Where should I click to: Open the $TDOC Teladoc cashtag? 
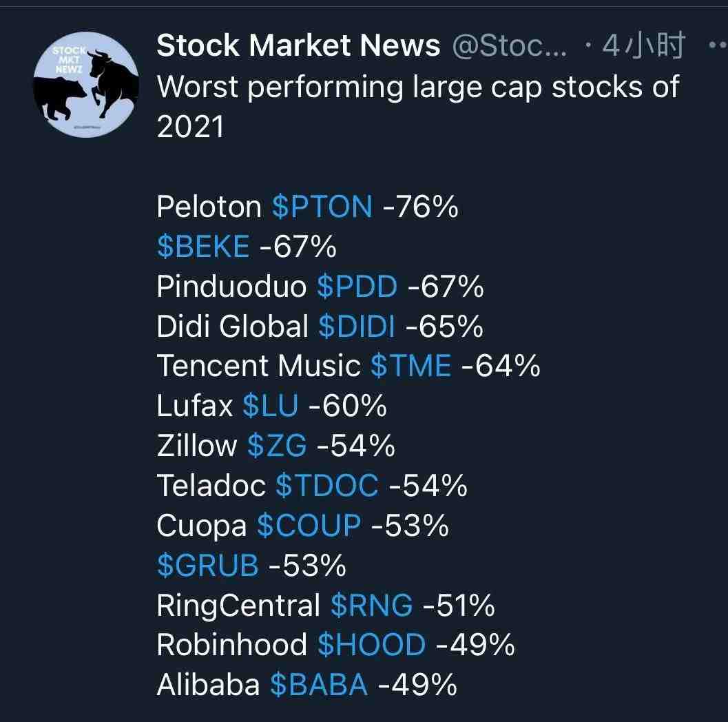(x=327, y=486)
